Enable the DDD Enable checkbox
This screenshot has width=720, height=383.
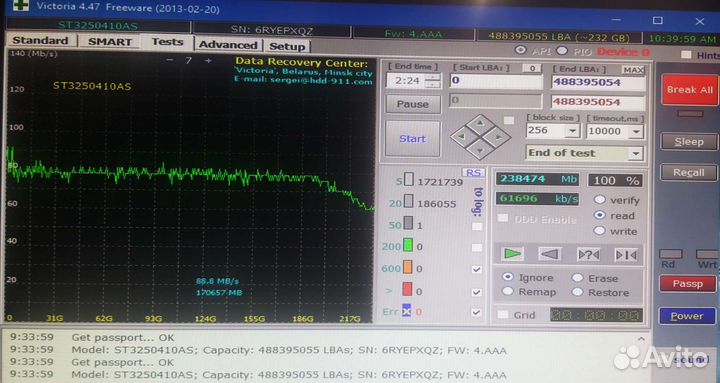tap(503, 218)
